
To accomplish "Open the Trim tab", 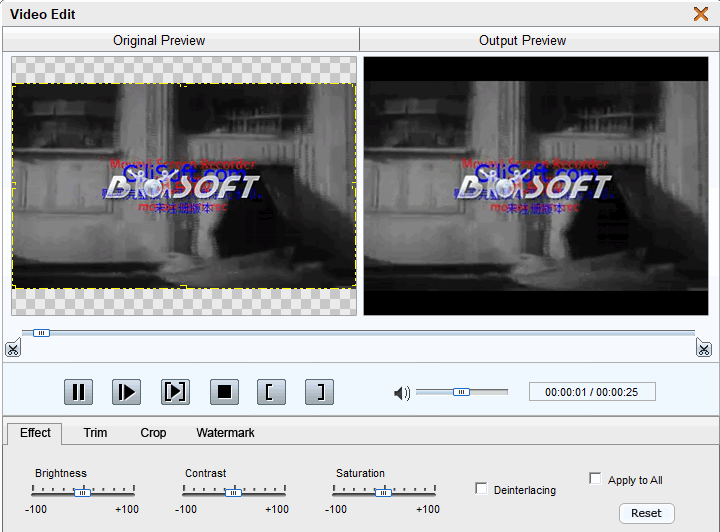I will 96,433.
